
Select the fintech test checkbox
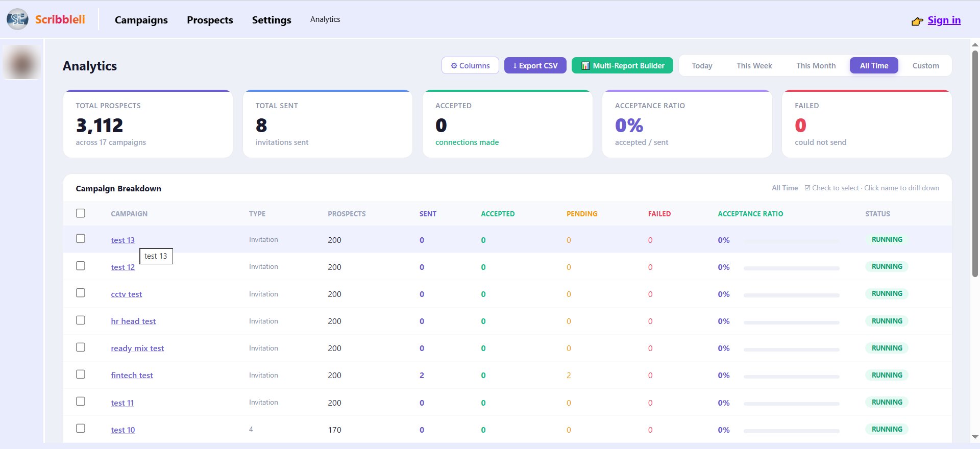tap(81, 375)
